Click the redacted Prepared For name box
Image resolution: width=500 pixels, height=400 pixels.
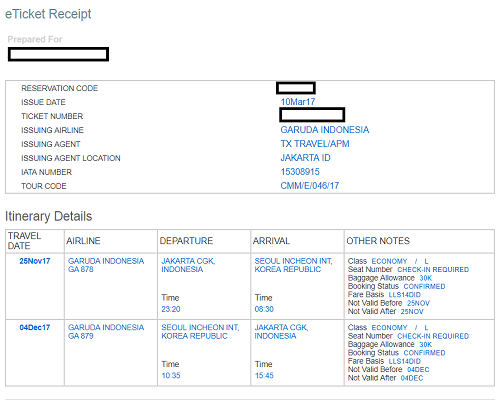click(58, 54)
